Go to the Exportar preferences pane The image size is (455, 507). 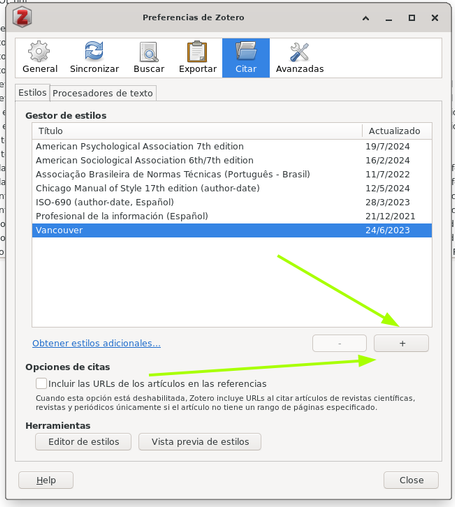197,58
